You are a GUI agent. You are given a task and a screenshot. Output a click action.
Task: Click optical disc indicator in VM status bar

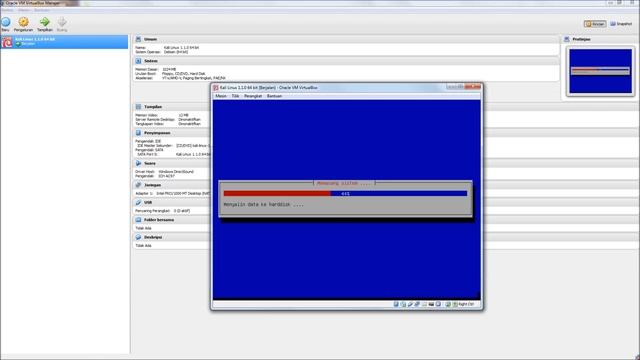coord(403,304)
